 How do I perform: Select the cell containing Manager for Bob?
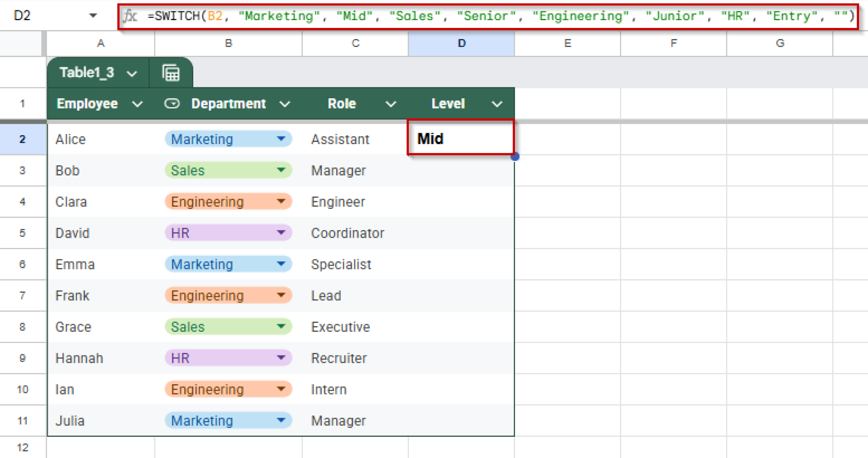click(x=356, y=170)
